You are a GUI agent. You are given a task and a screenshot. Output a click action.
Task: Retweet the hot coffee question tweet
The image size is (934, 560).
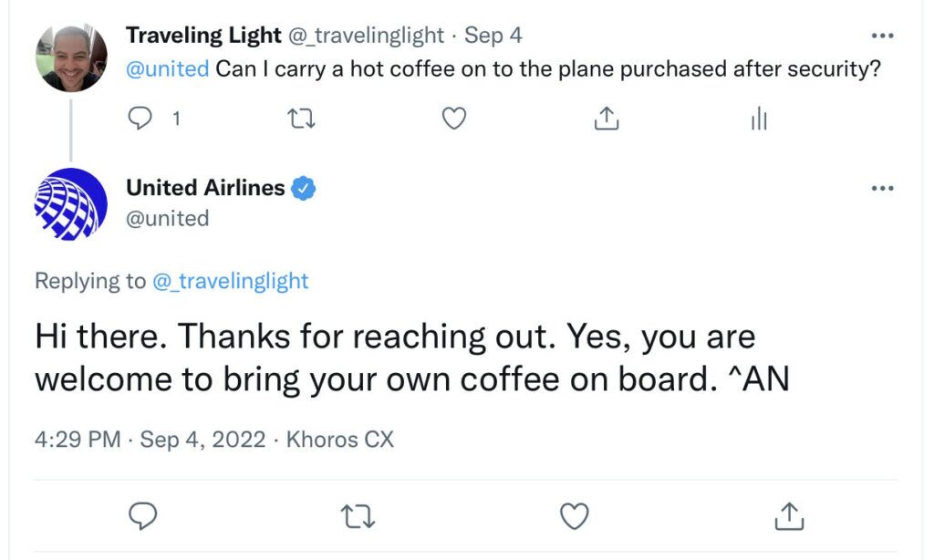coord(301,119)
